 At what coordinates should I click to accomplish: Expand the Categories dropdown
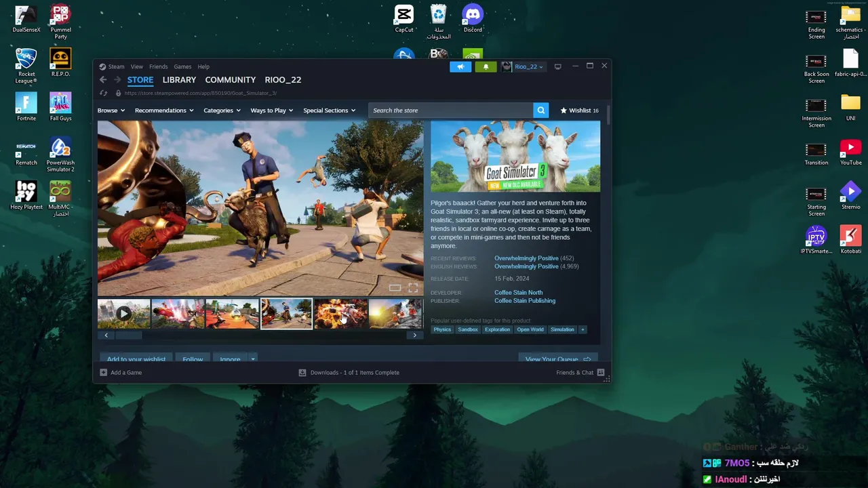222,110
